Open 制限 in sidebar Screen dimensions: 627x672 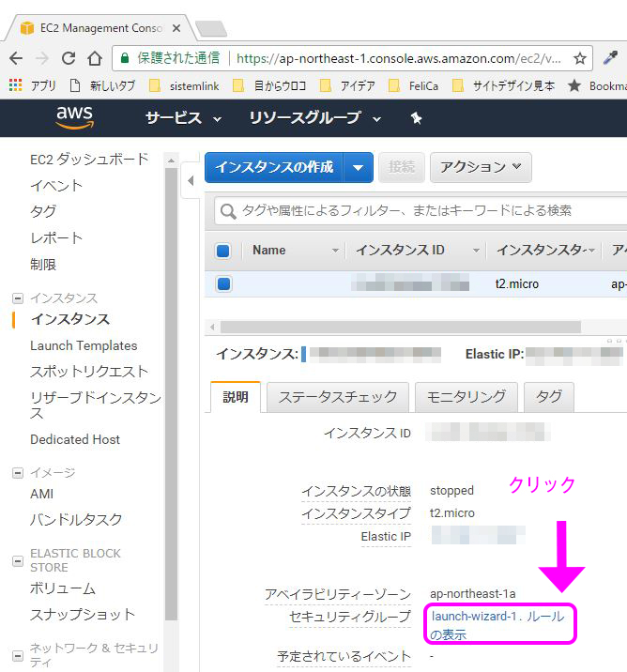pos(43,265)
